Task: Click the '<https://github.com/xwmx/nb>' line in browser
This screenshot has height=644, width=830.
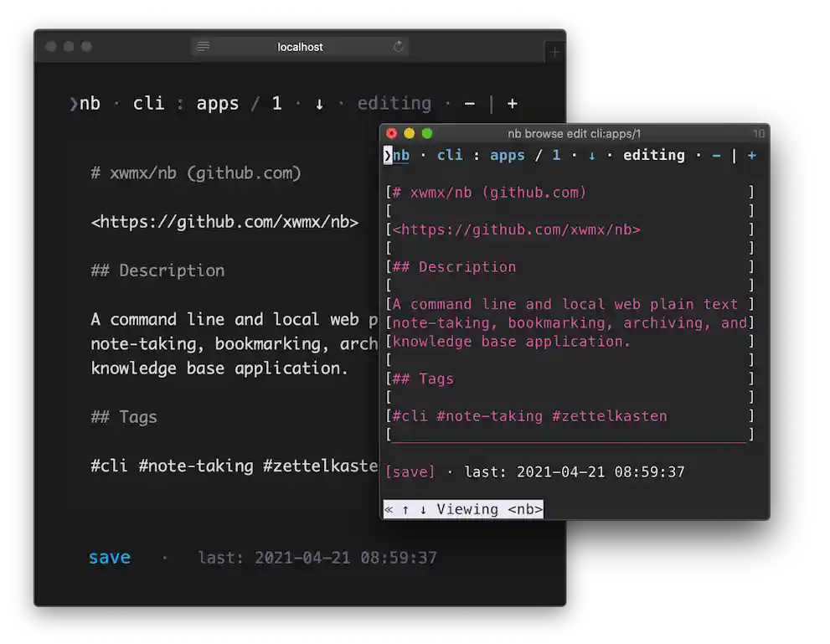Action: click(225, 222)
